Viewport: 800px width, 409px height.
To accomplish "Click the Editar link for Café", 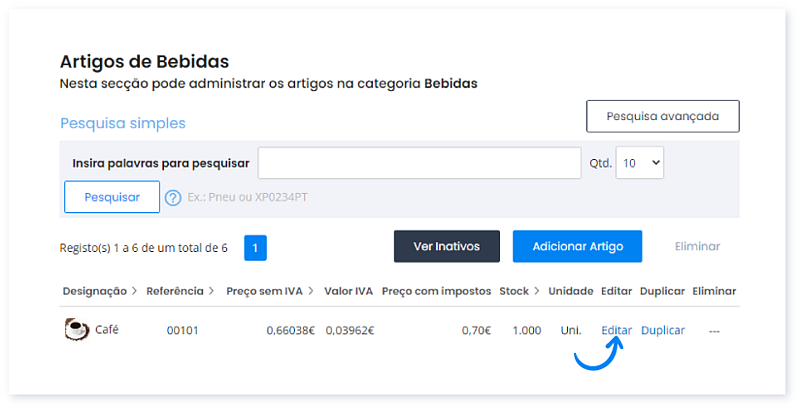I will pyautogui.click(x=616, y=330).
